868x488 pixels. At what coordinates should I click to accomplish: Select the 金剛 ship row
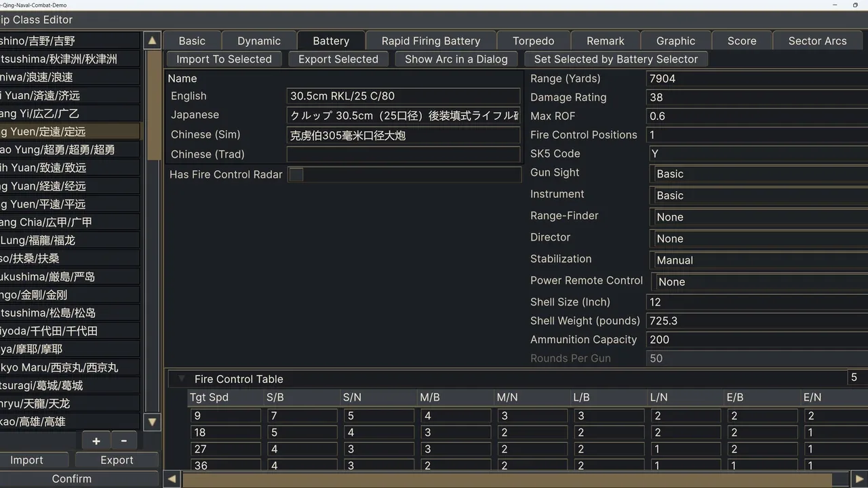pyautogui.click(x=70, y=295)
